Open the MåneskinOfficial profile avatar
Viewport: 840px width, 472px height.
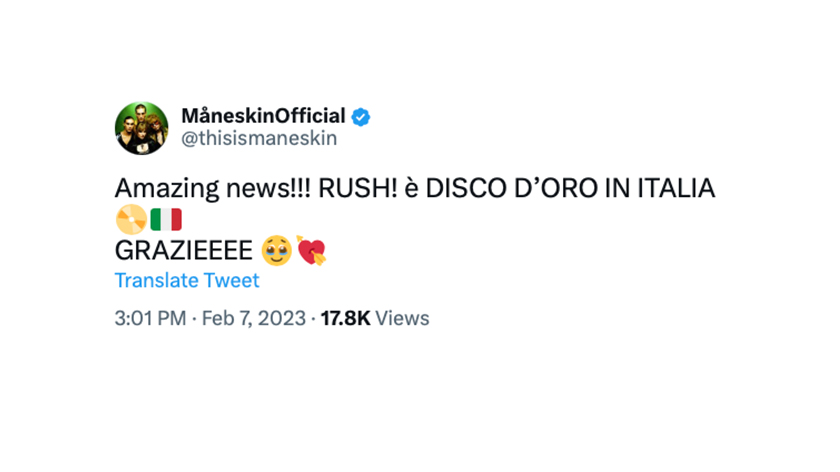click(141, 128)
